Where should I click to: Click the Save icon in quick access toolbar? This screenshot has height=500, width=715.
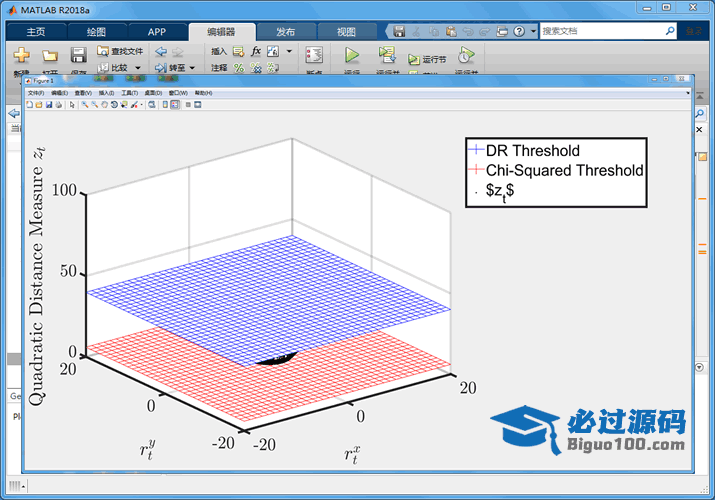(399, 32)
